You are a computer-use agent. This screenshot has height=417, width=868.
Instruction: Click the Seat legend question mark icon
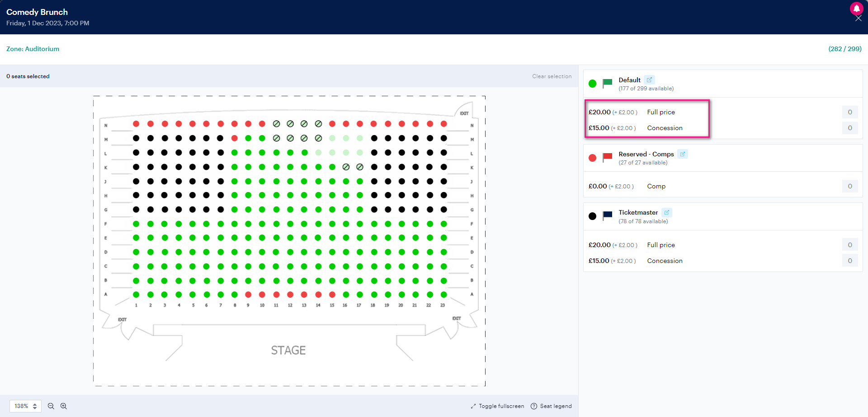(x=534, y=406)
